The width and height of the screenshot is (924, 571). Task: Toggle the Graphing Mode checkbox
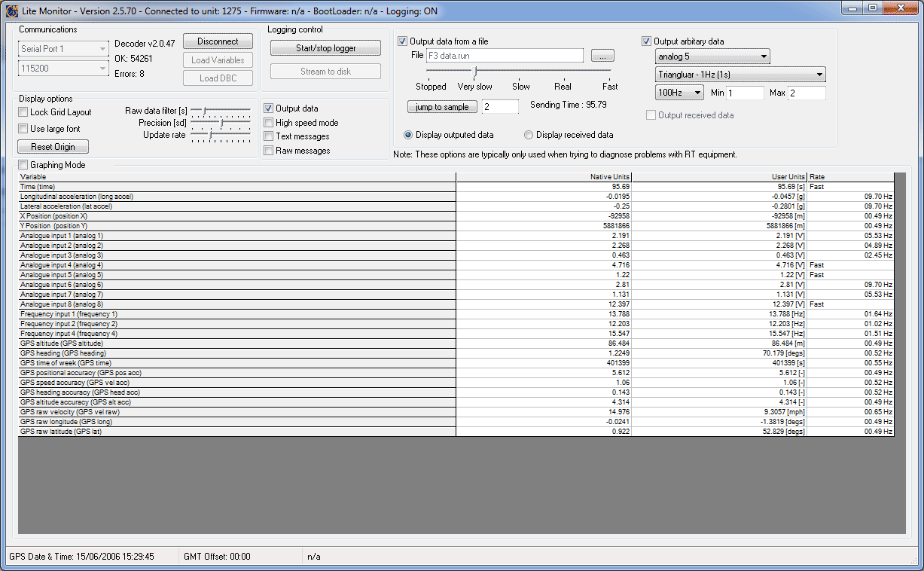[23, 165]
